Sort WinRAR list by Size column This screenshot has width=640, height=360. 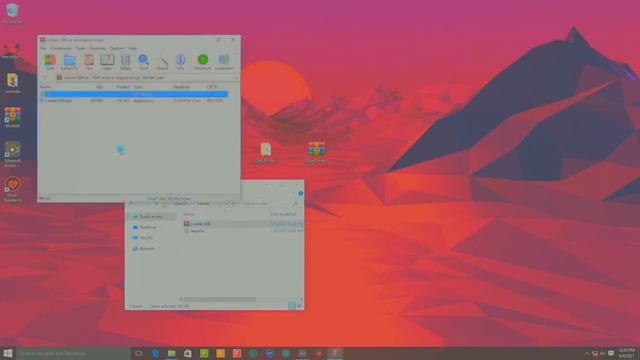tap(100, 87)
